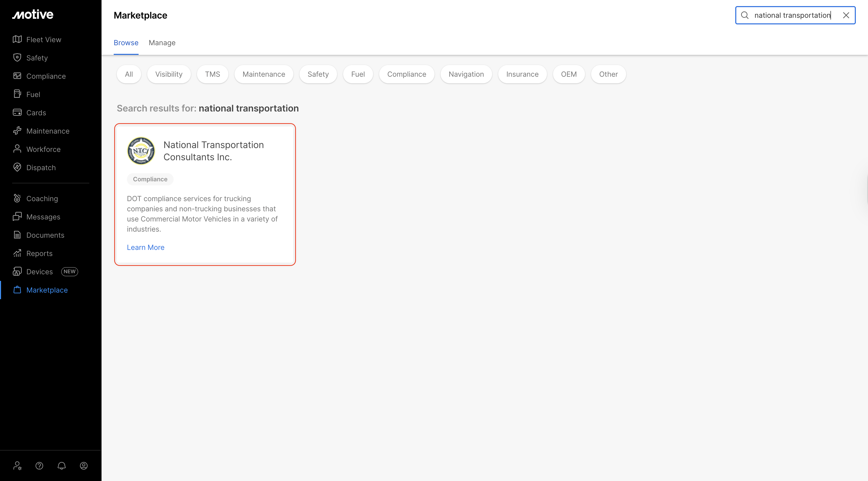Click the DOT compliance services description
The height and width of the screenshot is (481, 868).
point(202,214)
